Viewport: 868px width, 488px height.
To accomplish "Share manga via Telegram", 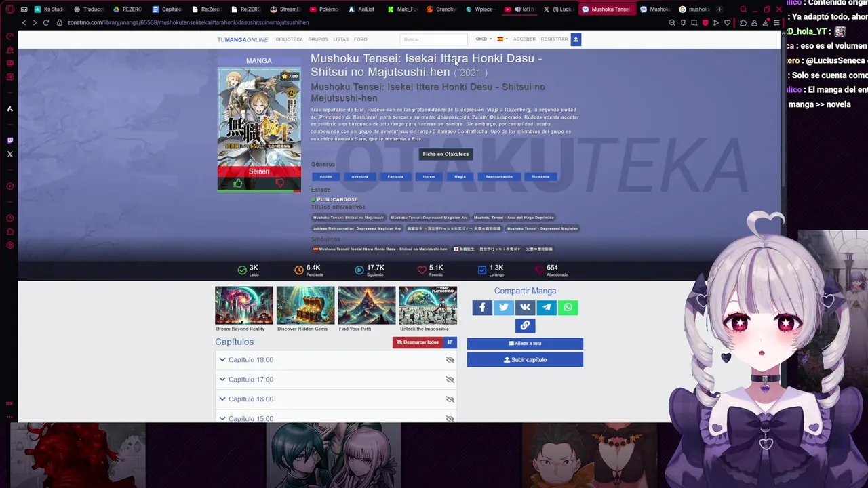I will point(547,308).
